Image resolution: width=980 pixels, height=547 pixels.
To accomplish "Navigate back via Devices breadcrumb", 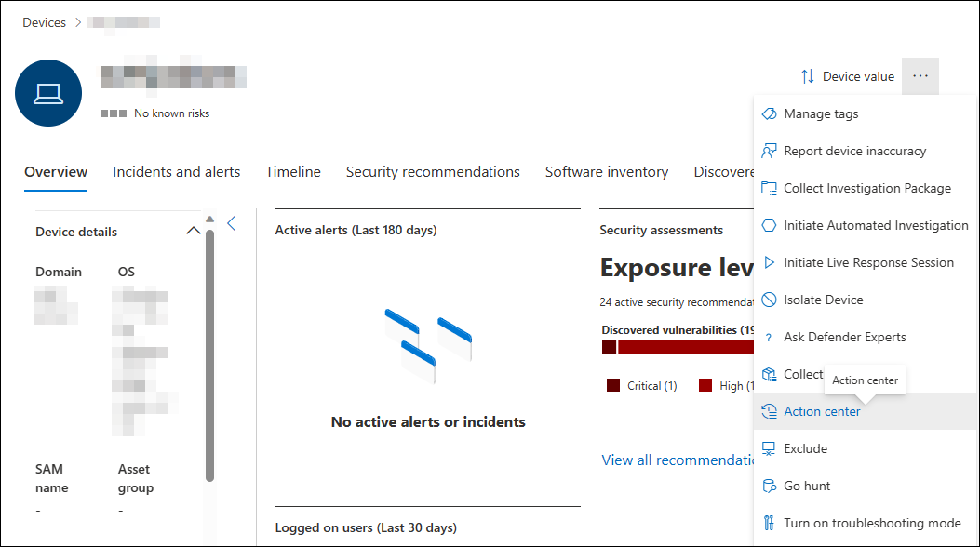I will [x=43, y=22].
